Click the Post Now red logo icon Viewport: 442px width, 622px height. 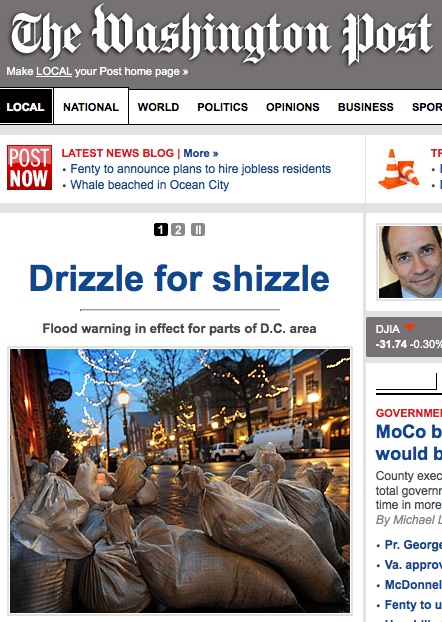tap(29, 167)
